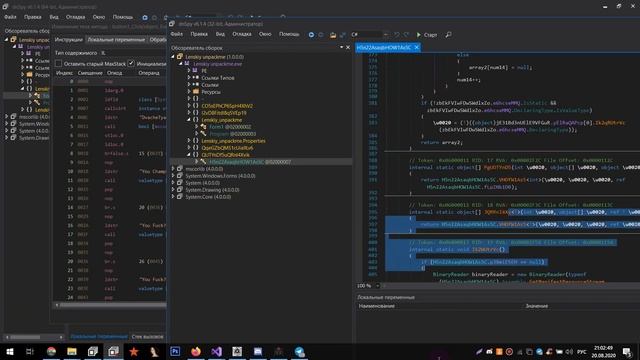Click the navigate forward arrow in front dnSpy toolbar
The width and height of the screenshot is (640, 360).
point(321,35)
